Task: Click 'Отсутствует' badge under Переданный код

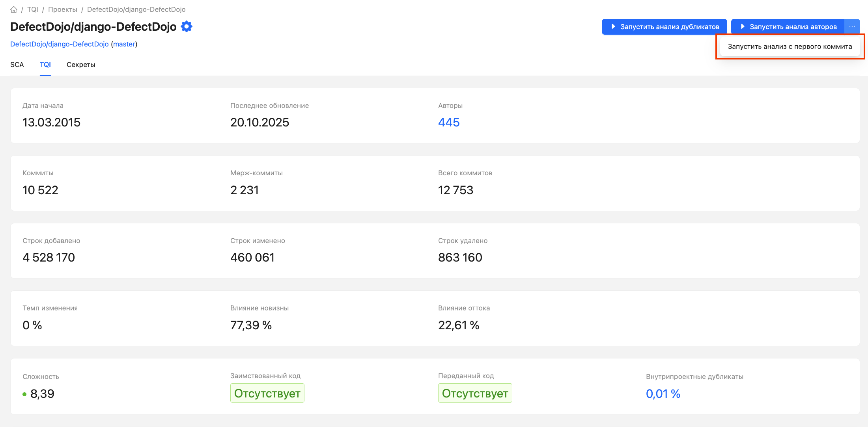Action: coord(475,393)
